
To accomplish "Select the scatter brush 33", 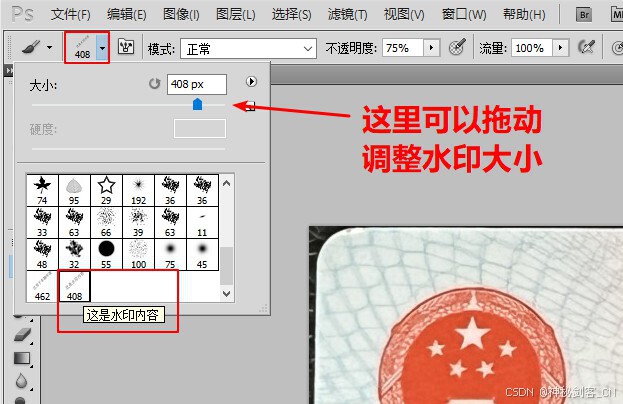I will click(x=42, y=222).
